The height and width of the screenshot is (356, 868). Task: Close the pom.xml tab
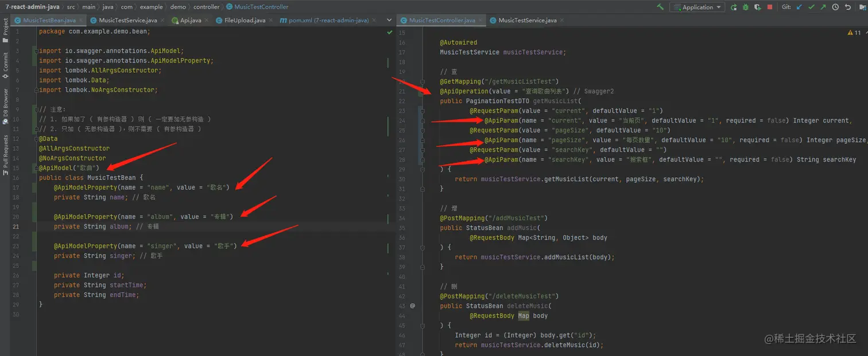[x=373, y=20]
